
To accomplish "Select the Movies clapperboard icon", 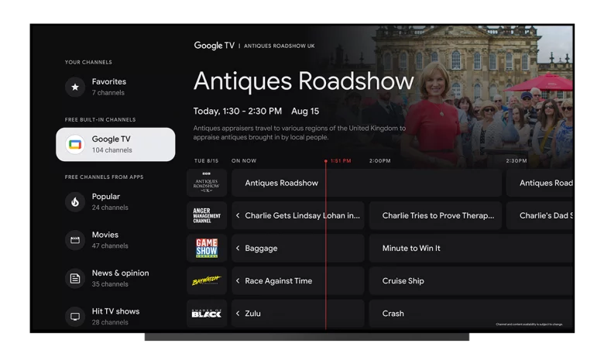I will [75, 240].
